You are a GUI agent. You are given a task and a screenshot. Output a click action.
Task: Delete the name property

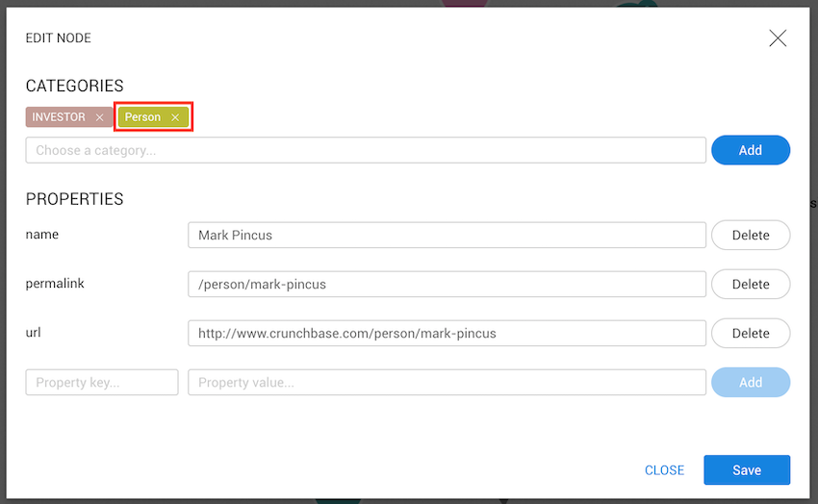(751, 235)
